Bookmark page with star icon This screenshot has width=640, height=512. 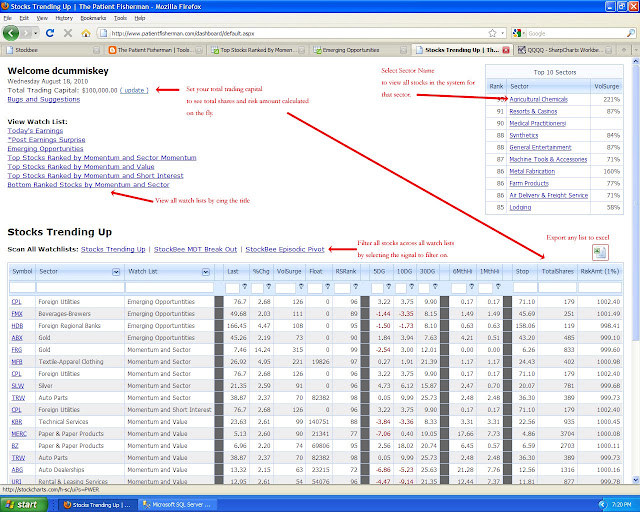(493, 33)
